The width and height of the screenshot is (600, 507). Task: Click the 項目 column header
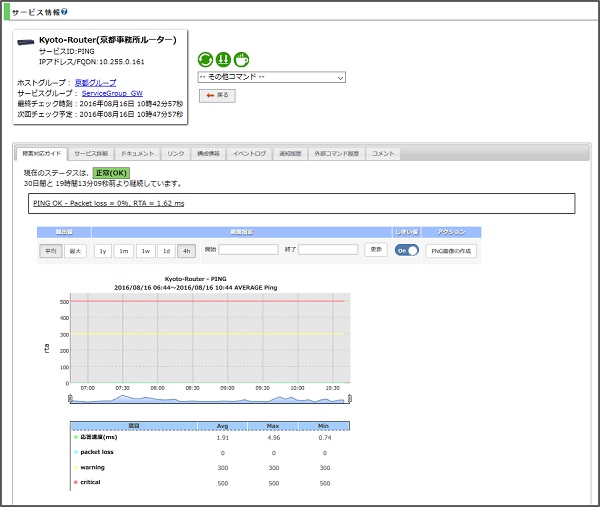134,426
